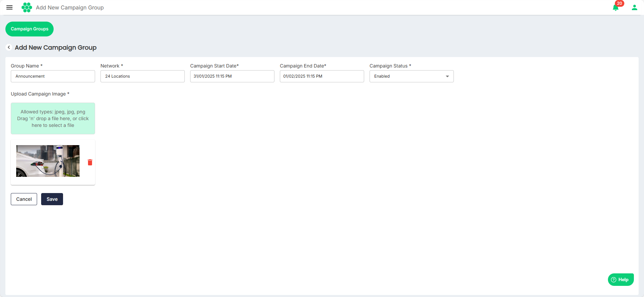The height and width of the screenshot is (297, 644).
Task: Click the Upload Campaign Image label
Action: 40,94
